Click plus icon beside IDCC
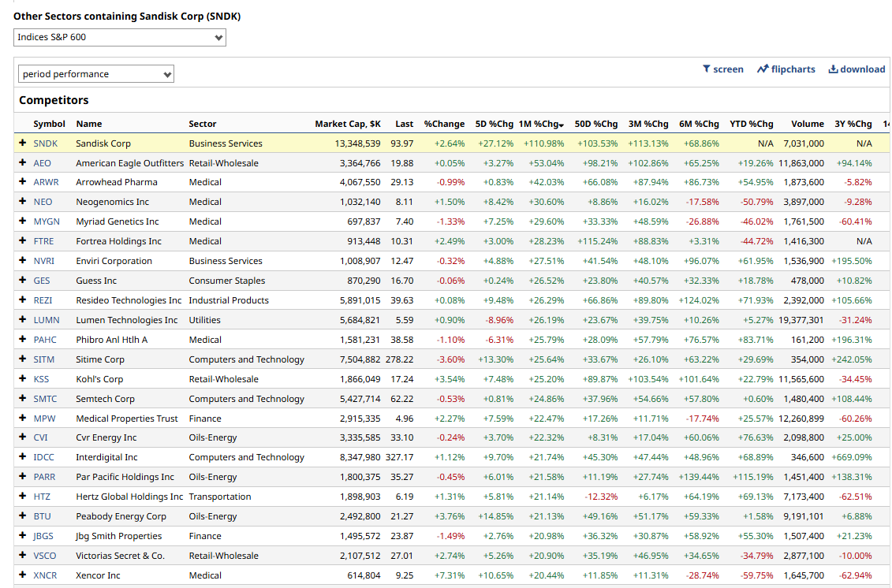Image resolution: width=892 pixels, height=588 pixels. pos(23,457)
